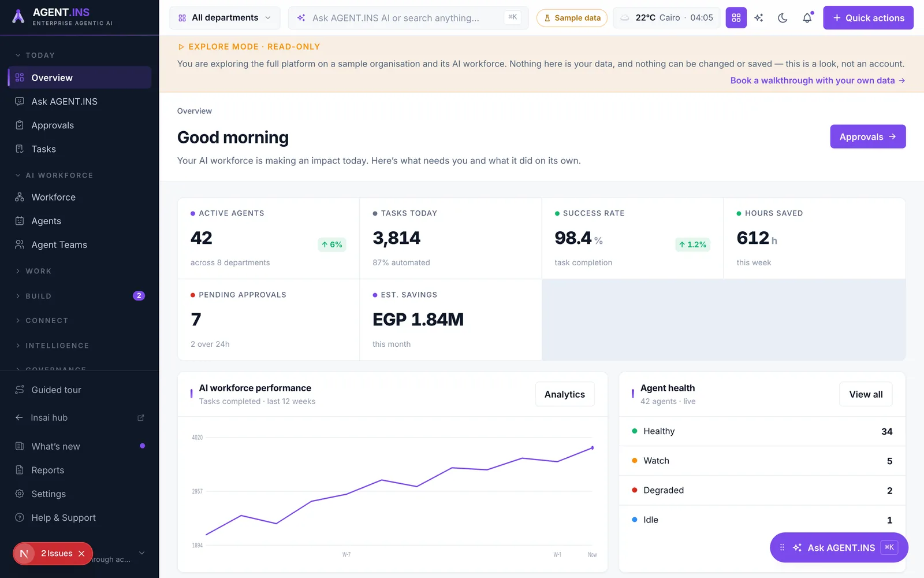Click the AI sparkle icon in top bar
Screen dimensions: 924x578
click(759, 18)
